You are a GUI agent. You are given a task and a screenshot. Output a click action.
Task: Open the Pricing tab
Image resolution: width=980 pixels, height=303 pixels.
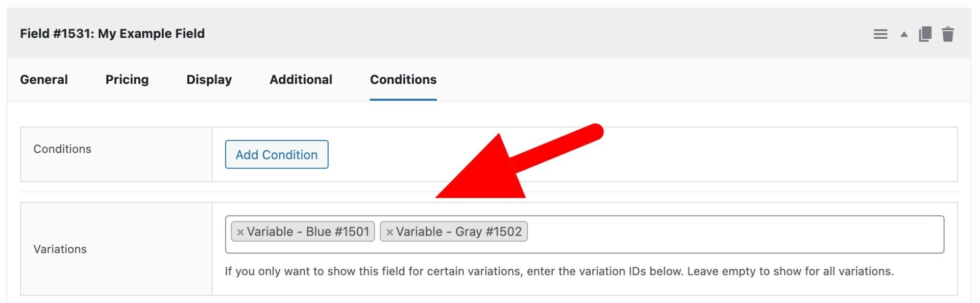coord(127,80)
